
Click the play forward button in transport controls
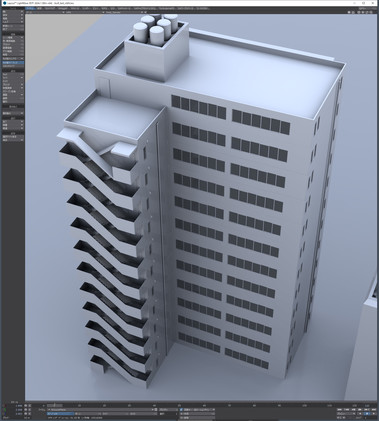point(374,414)
